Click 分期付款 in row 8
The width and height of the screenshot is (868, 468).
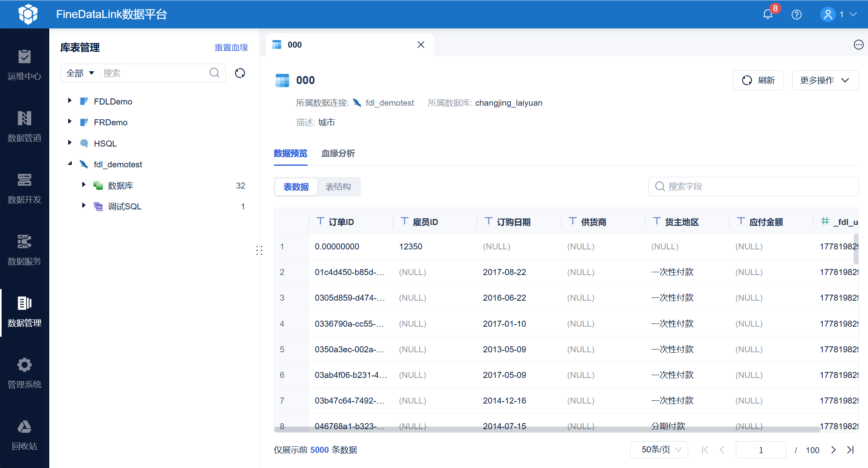point(668,426)
